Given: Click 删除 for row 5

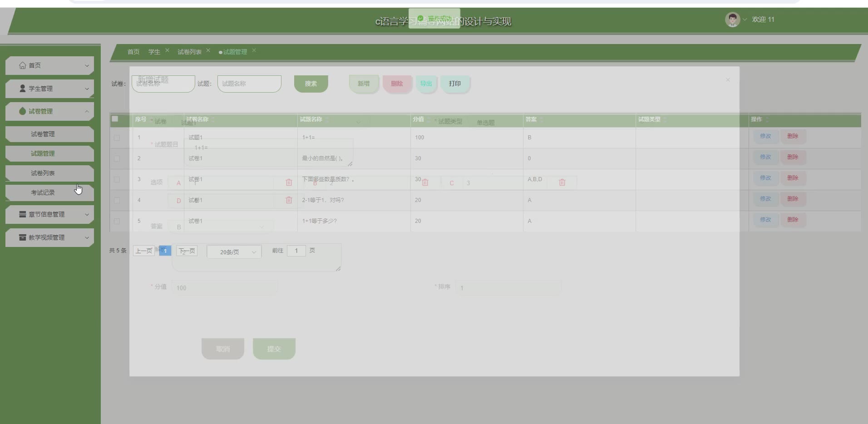Looking at the screenshot, I should [x=793, y=220].
